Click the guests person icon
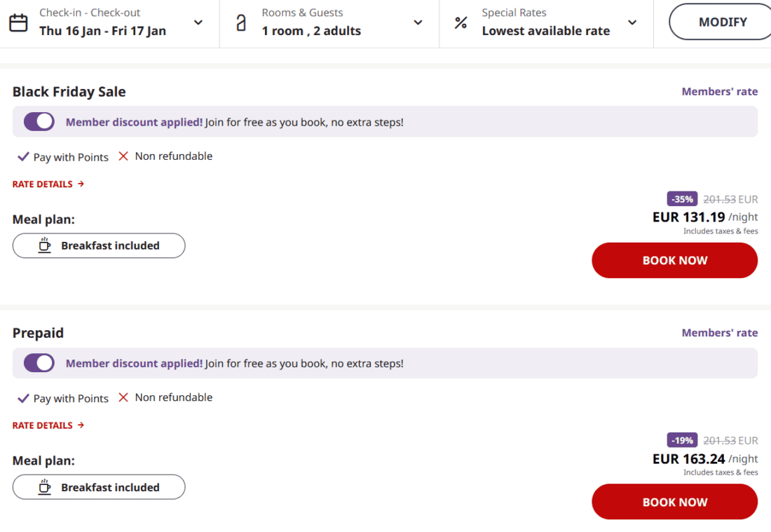 pyautogui.click(x=241, y=22)
